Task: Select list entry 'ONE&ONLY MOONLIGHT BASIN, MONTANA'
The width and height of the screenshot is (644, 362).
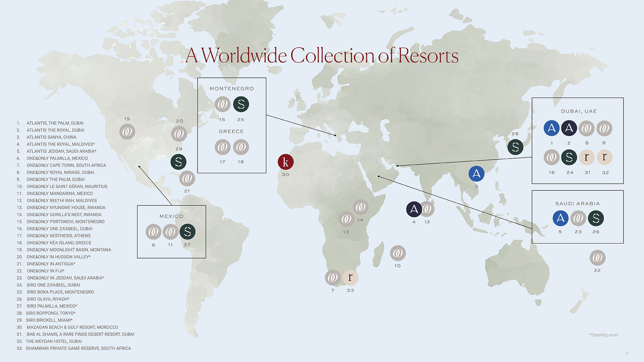Action: tap(69, 250)
